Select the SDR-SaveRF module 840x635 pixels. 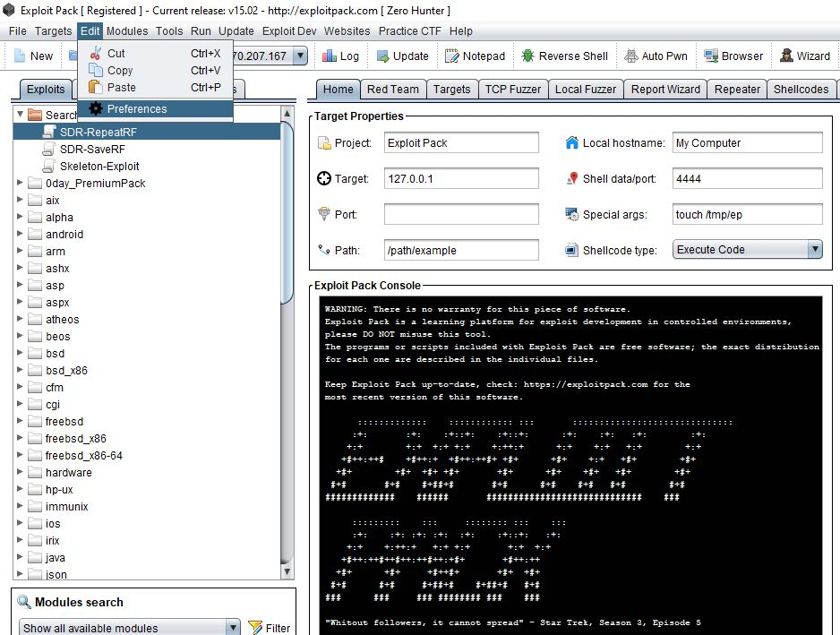(92, 149)
